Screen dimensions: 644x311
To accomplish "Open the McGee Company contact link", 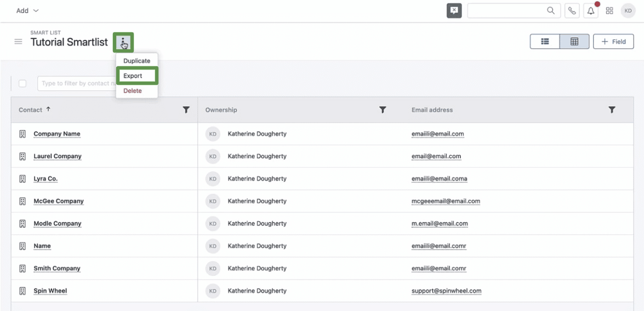I will (59, 201).
